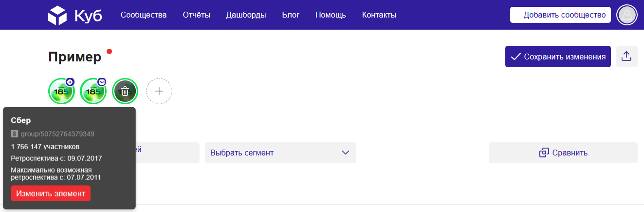The height and width of the screenshot is (212, 644).
Task: Click red Изменить элемент button
Action: tap(51, 193)
